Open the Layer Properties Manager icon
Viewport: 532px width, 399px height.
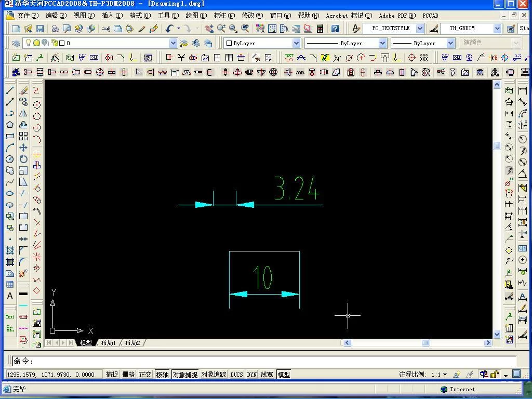16,43
